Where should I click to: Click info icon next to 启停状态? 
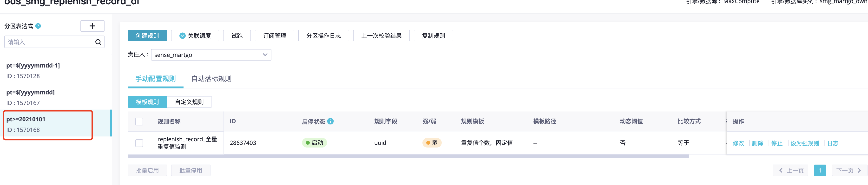(x=330, y=121)
